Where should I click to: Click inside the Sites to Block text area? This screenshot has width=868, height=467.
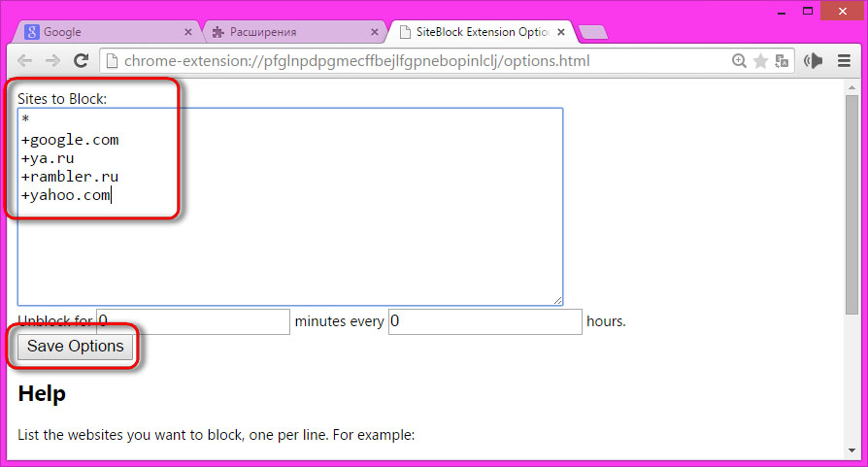coord(290,207)
